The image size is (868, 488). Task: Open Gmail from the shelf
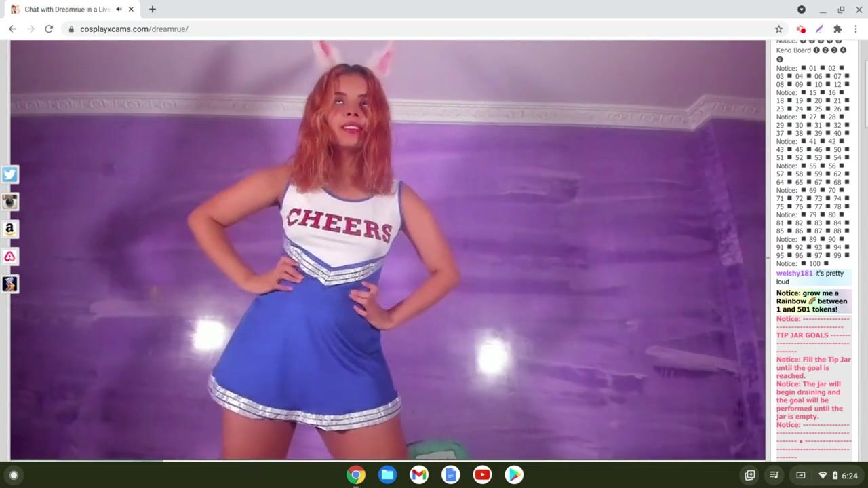pos(419,475)
